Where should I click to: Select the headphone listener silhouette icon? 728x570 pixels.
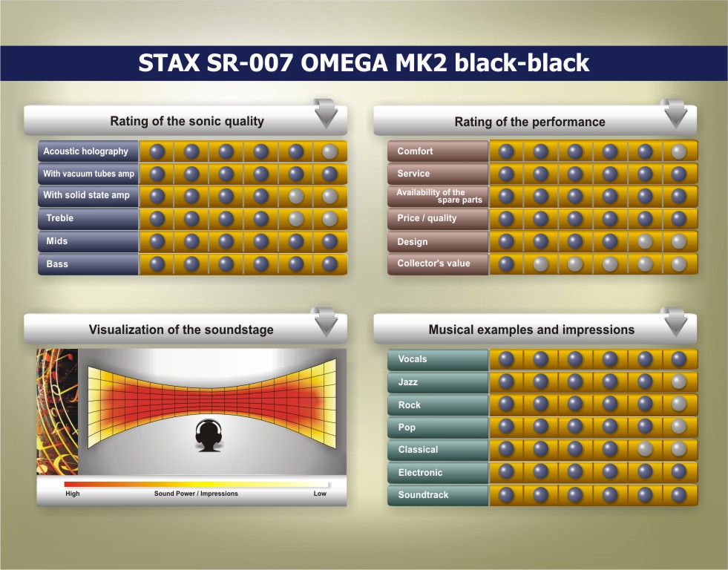pyautogui.click(x=209, y=435)
